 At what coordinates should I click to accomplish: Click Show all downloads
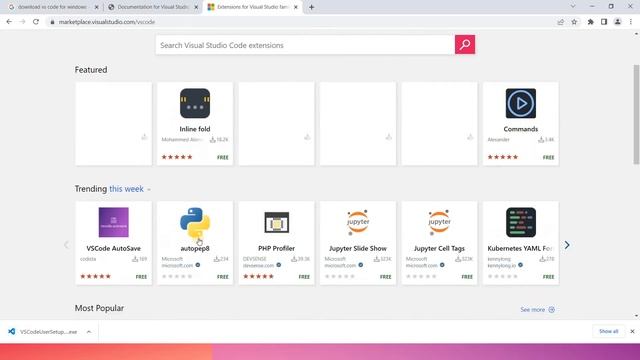point(608,331)
